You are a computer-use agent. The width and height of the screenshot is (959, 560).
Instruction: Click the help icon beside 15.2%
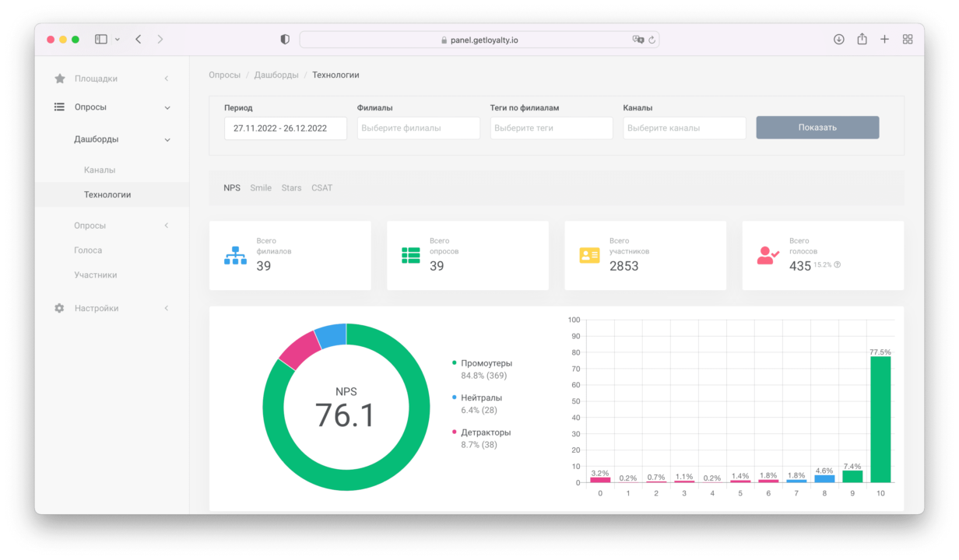click(x=838, y=265)
